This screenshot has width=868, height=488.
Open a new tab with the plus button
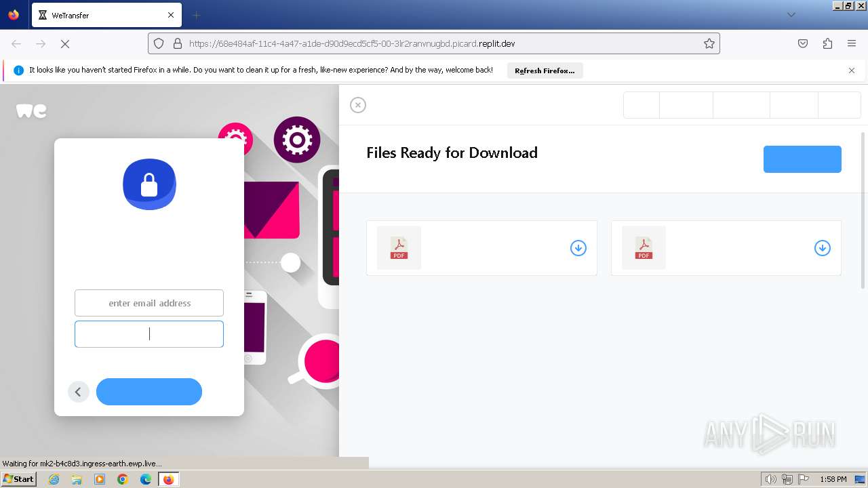coord(196,15)
